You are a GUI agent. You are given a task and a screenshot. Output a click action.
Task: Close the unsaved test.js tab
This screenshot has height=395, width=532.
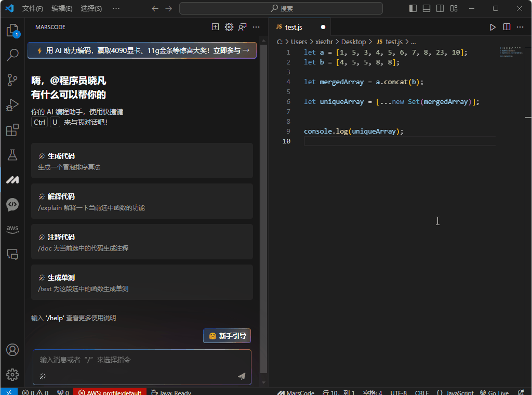point(323,27)
